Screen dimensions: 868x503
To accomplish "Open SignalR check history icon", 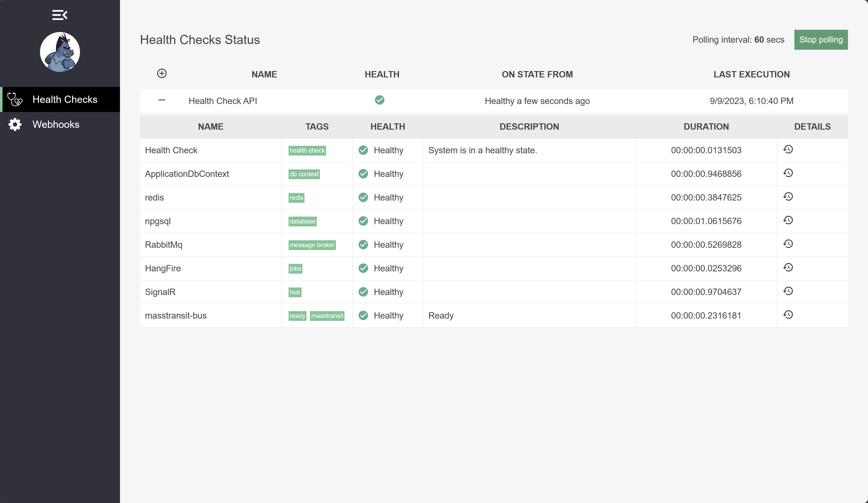I will point(788,291).
